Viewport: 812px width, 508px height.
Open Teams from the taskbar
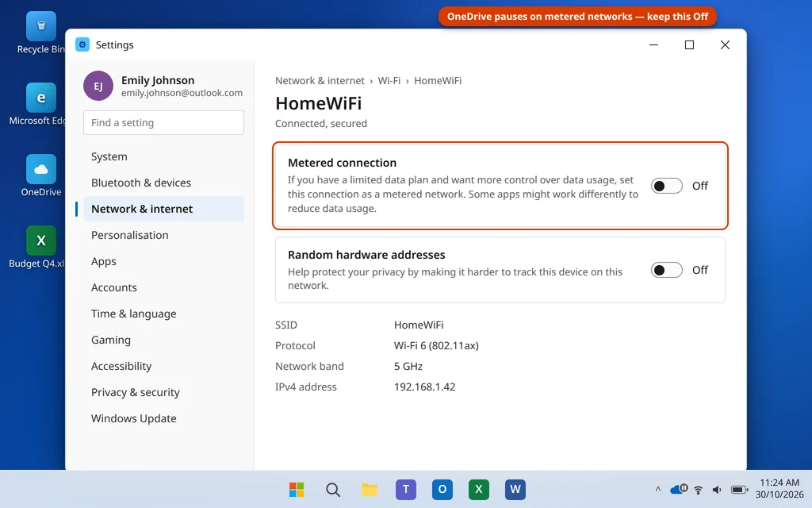click(x=406, y=489)
